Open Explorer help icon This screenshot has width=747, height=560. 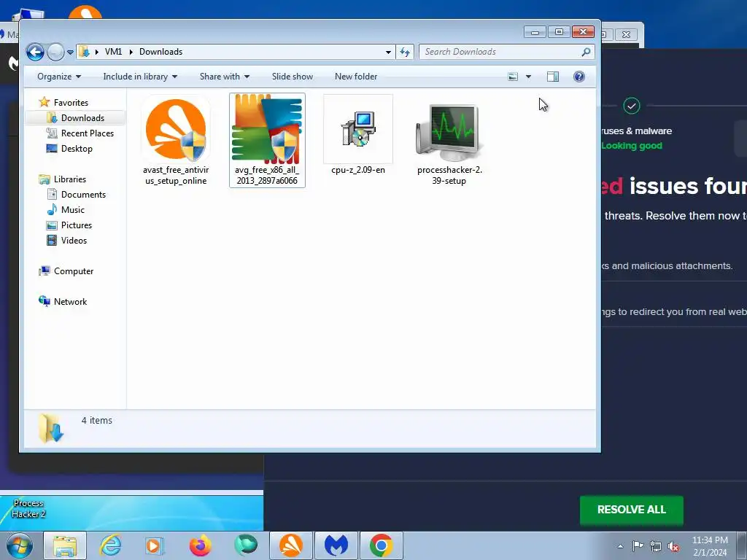pyautogui.click(x=578, y=77)
